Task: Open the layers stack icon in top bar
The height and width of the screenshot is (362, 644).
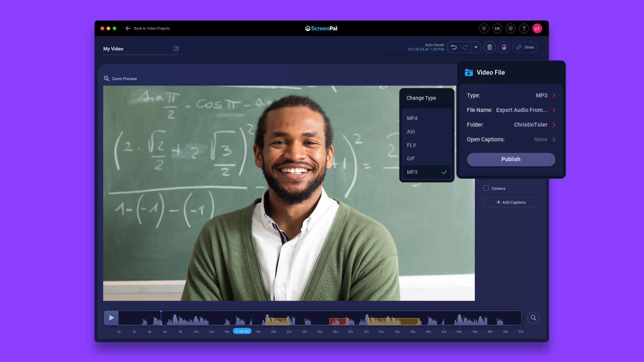Action: point(511,28)
